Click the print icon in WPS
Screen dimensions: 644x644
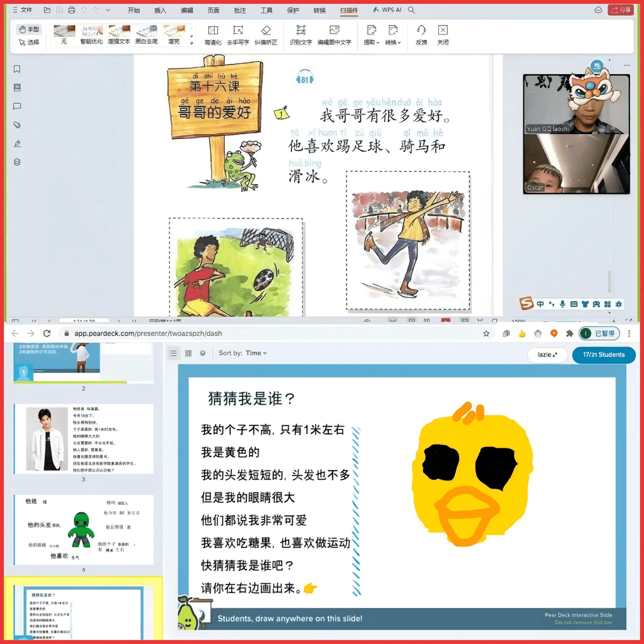coord(72,10)
